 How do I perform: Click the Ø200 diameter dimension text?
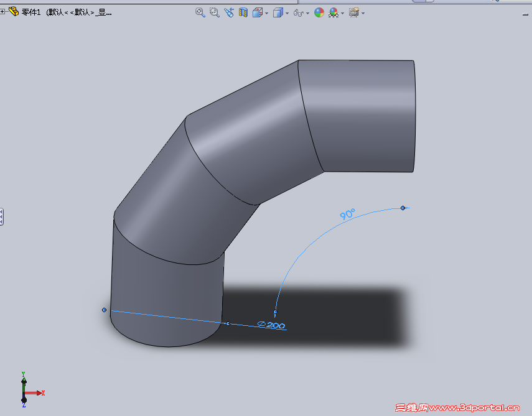coord(271,325)
